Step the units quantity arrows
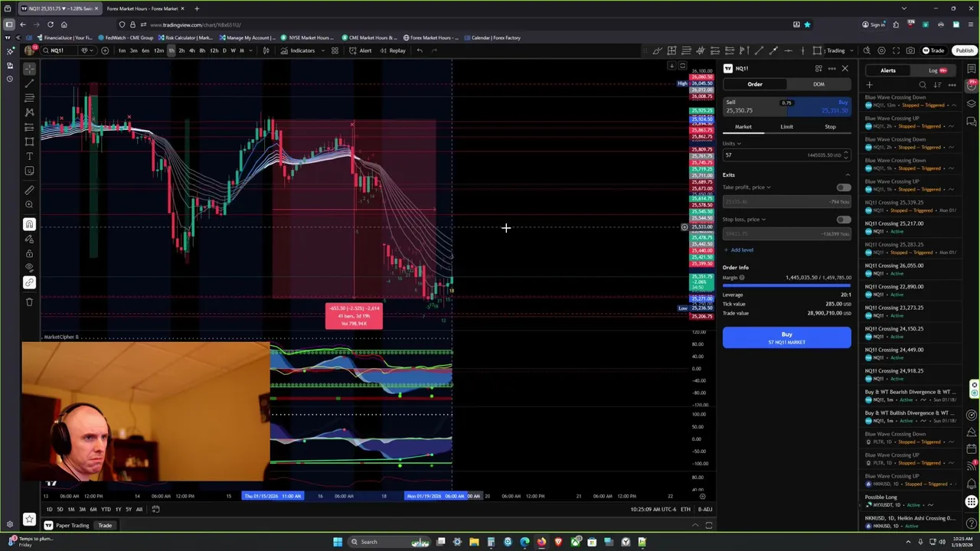Image resolution: width=980 pixels, height=551 pixels. point(846,155)
